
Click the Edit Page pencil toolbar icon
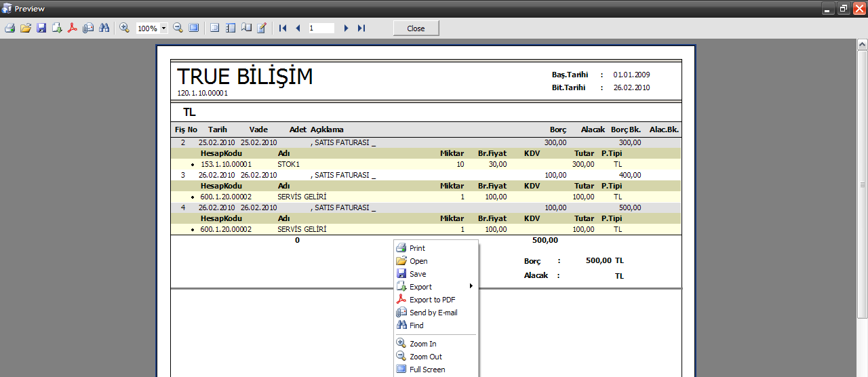pyautogui.click(x=262, y=28)
